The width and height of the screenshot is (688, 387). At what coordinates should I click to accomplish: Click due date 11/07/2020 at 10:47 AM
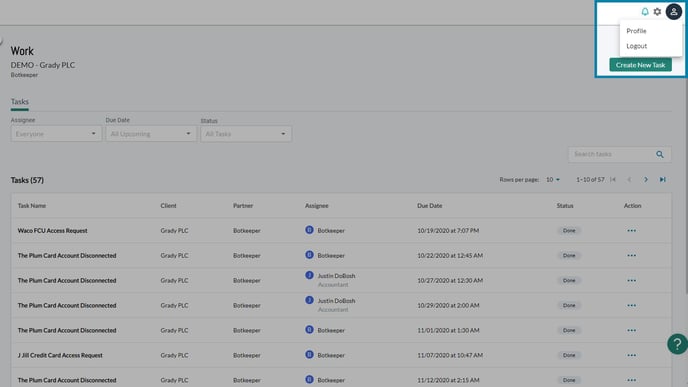pyautogui.click(x=450, y=355)
